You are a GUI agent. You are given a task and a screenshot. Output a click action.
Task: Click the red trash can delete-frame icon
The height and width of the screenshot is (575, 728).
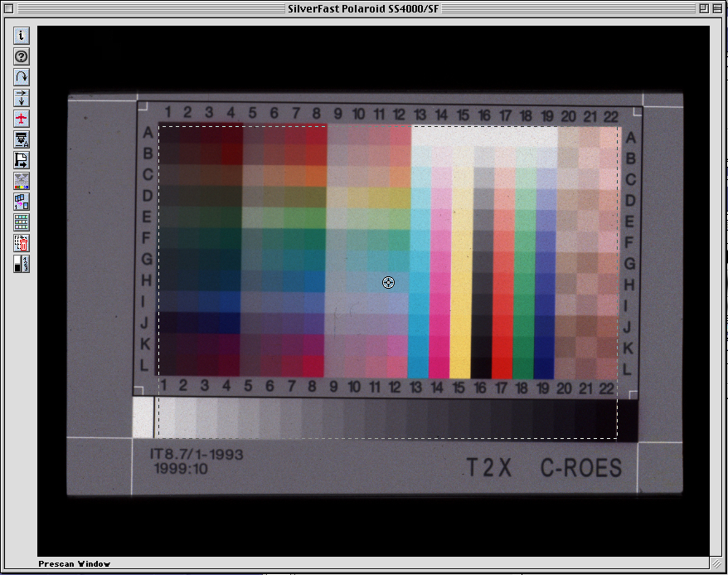click(22, 243)
